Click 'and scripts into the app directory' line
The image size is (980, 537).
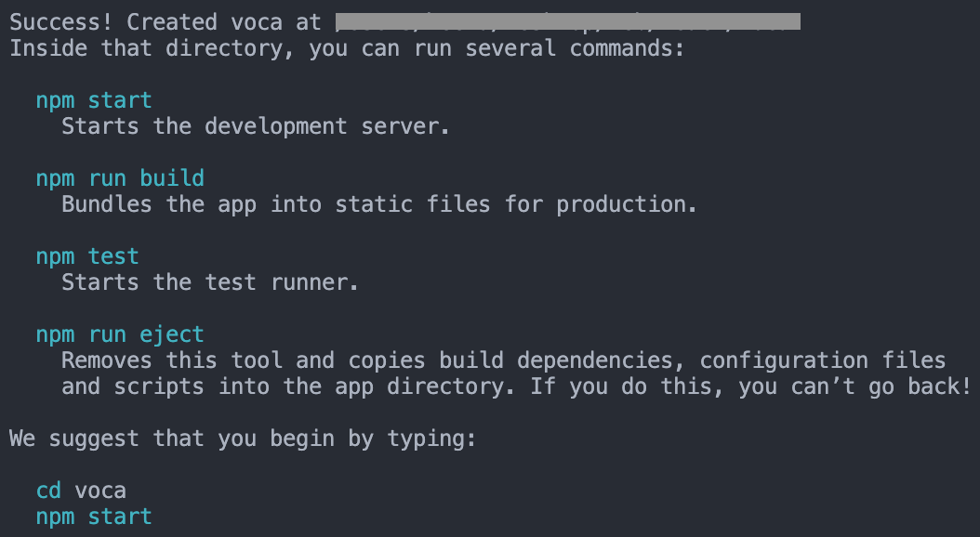pyautogui.click(x=516, y=387)
